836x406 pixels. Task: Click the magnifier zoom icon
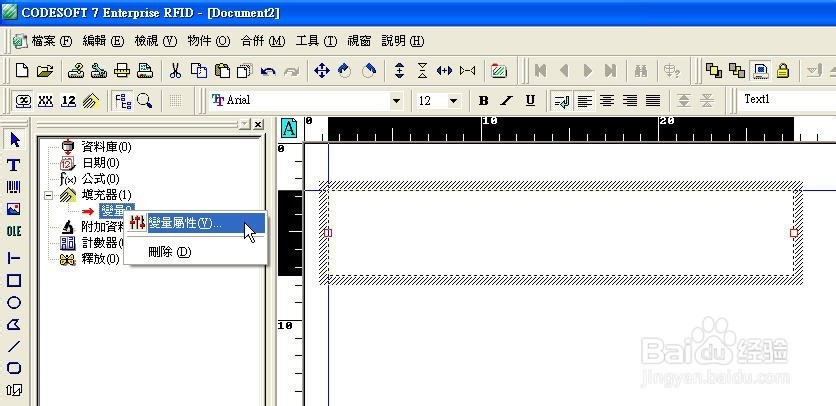tap(144, 100)
